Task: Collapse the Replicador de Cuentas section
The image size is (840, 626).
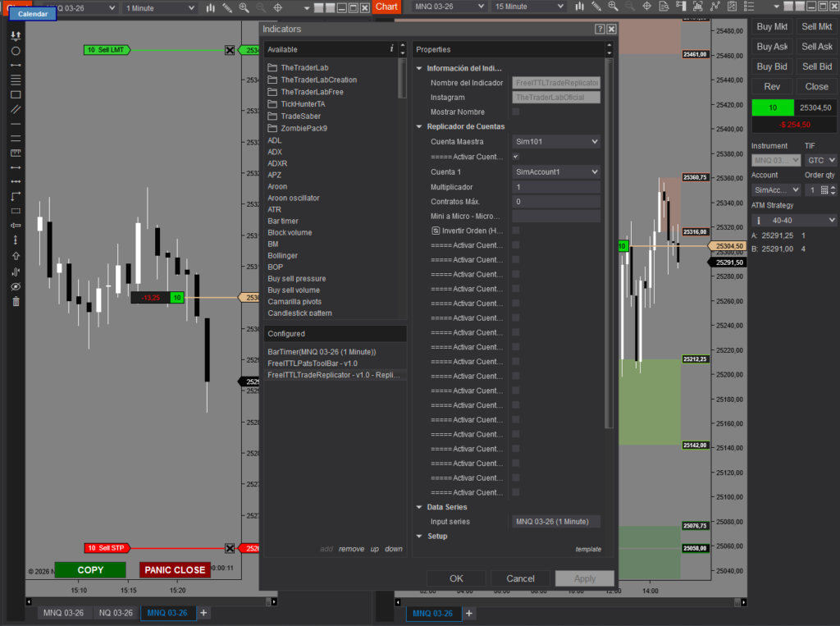Action: [x=419, y=126]
